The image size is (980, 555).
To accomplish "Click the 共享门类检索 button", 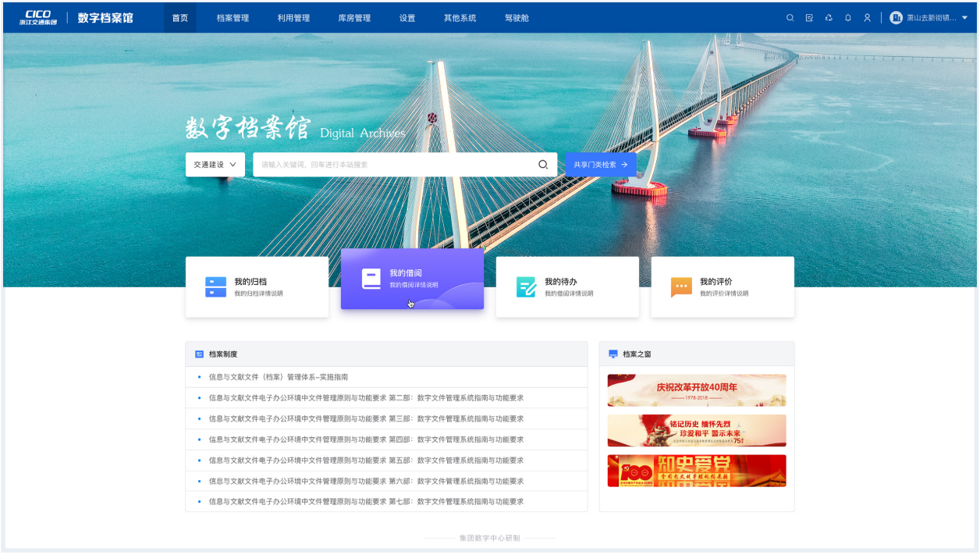I will 601,165.
